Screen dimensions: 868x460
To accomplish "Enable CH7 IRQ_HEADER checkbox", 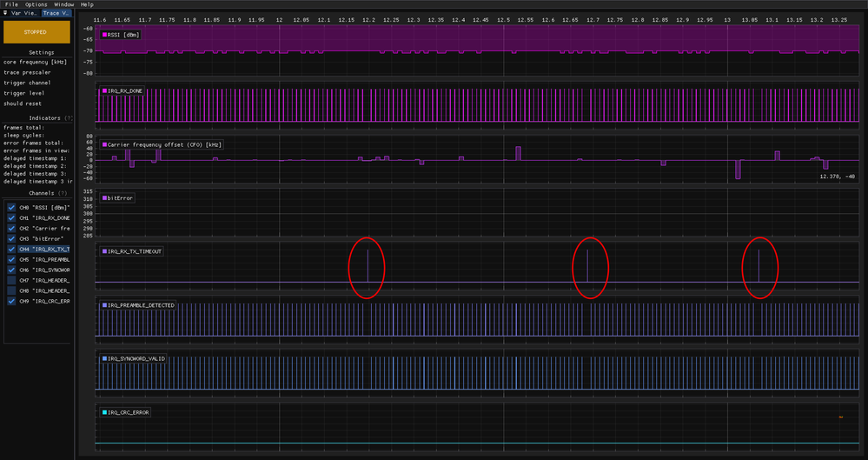I will point(11,280).
